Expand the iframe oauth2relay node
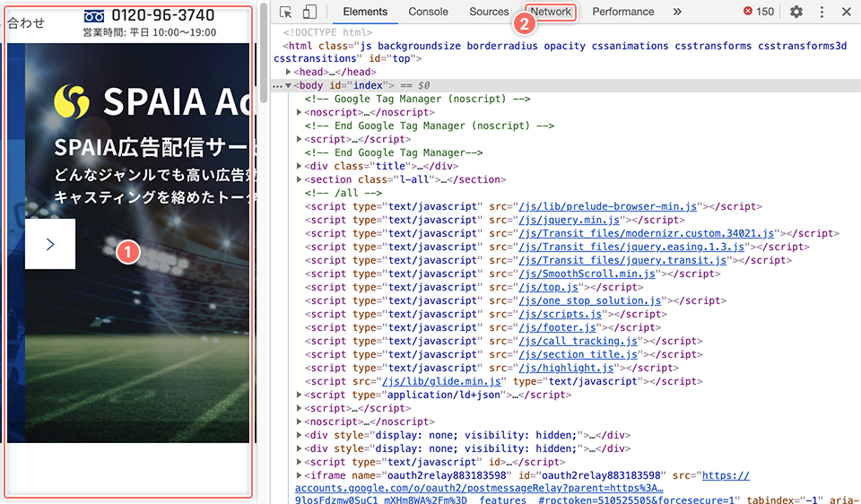The image size is (861, 504). coord(300,475)
